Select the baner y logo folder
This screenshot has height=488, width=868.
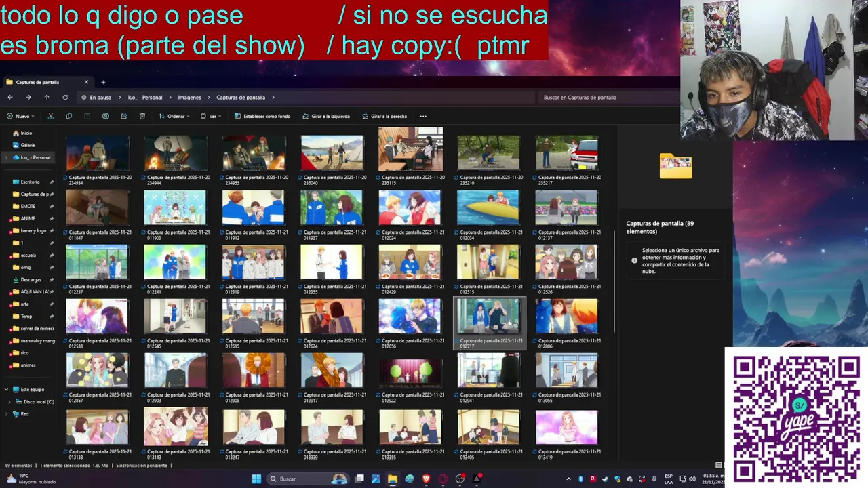pyautogui.click(x=33, y=230)
